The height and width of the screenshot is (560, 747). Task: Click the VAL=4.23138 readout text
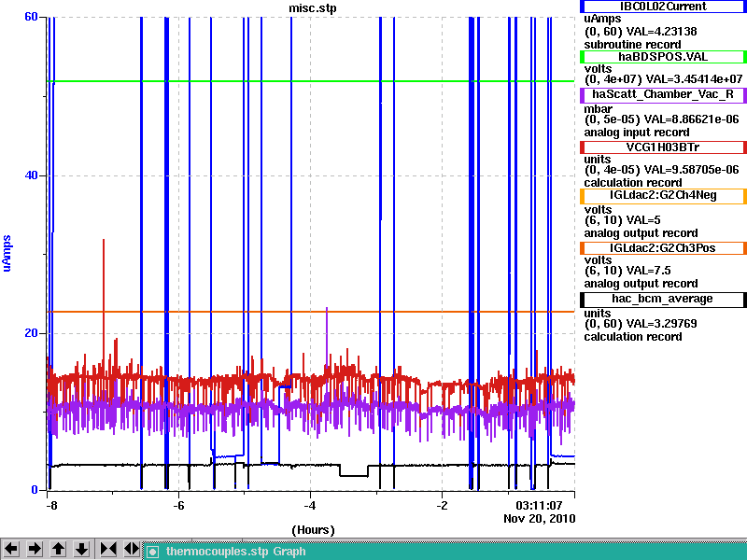point(661,32)
